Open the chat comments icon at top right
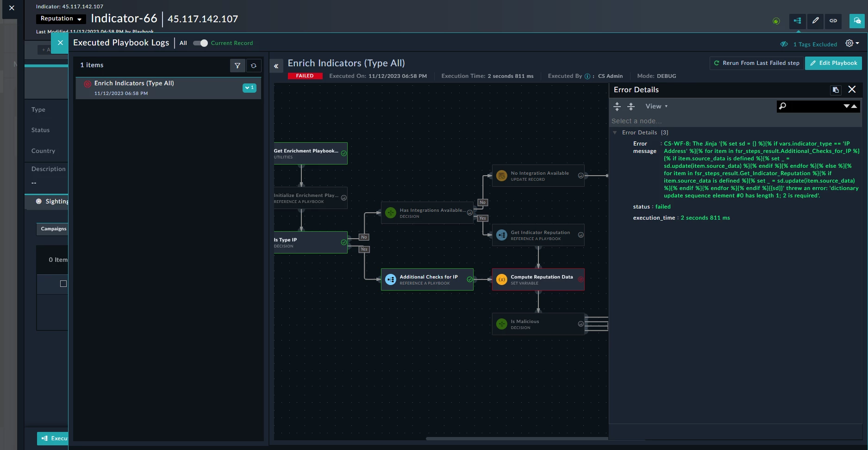Screen dimensions: 868x450 click(x=857, y=21)
